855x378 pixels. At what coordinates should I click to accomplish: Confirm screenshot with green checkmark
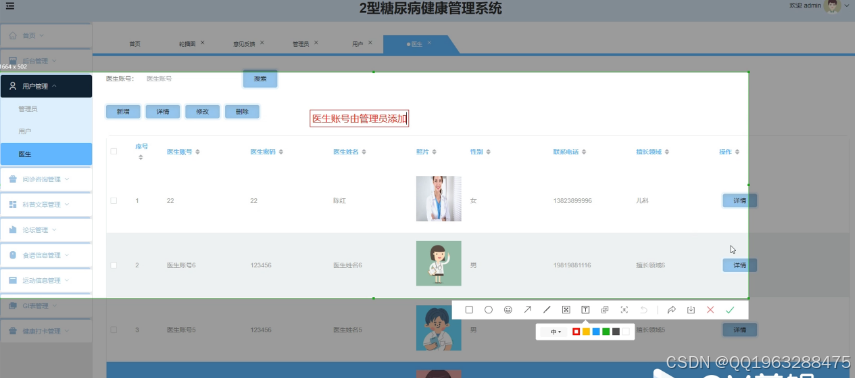coord(730,310)
